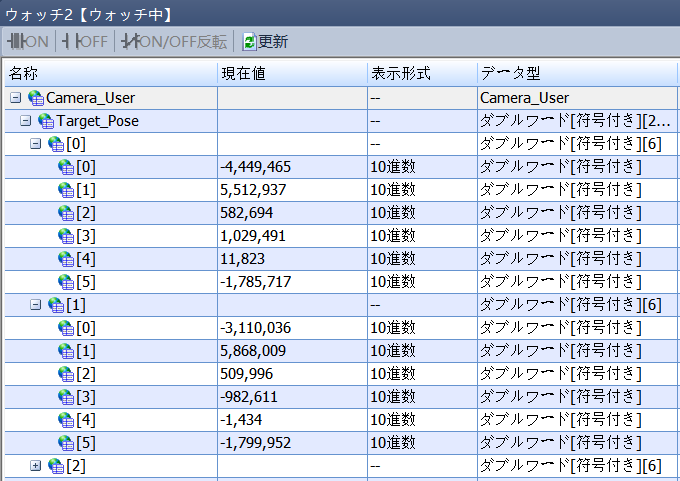Click the ON contact toolbar button
Viewport: 680px width, 481px height.
click(x=27, y=42)
